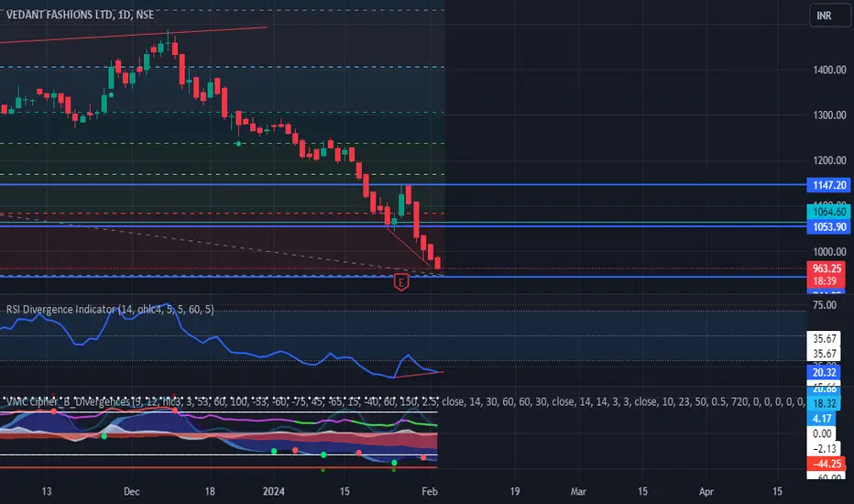
Task: Select the red divergence line on the RSI
Action: point(420,374)
